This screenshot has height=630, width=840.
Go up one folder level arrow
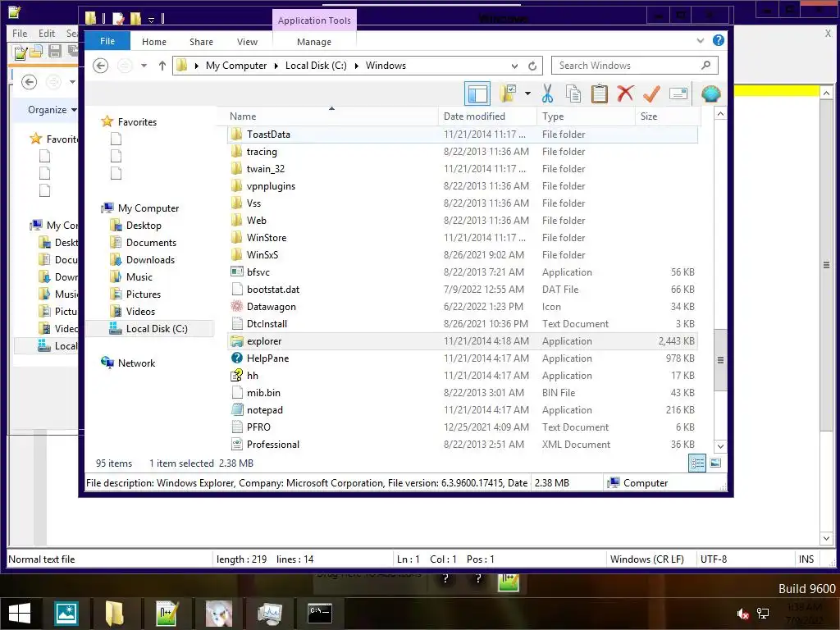162,66
